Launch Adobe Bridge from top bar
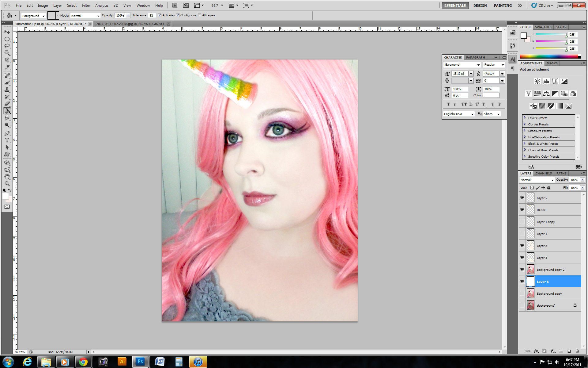Viewport: 588px width, 368px height. (x=175, y=5)
